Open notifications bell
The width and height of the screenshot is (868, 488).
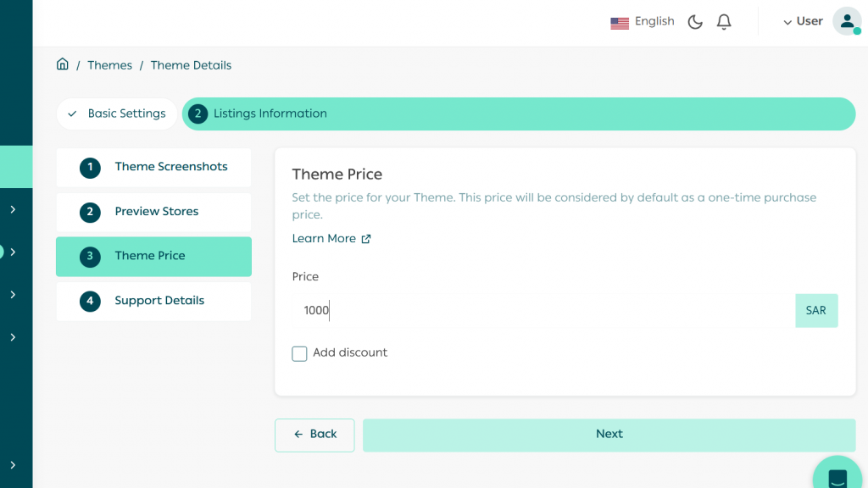click(724, 22)
